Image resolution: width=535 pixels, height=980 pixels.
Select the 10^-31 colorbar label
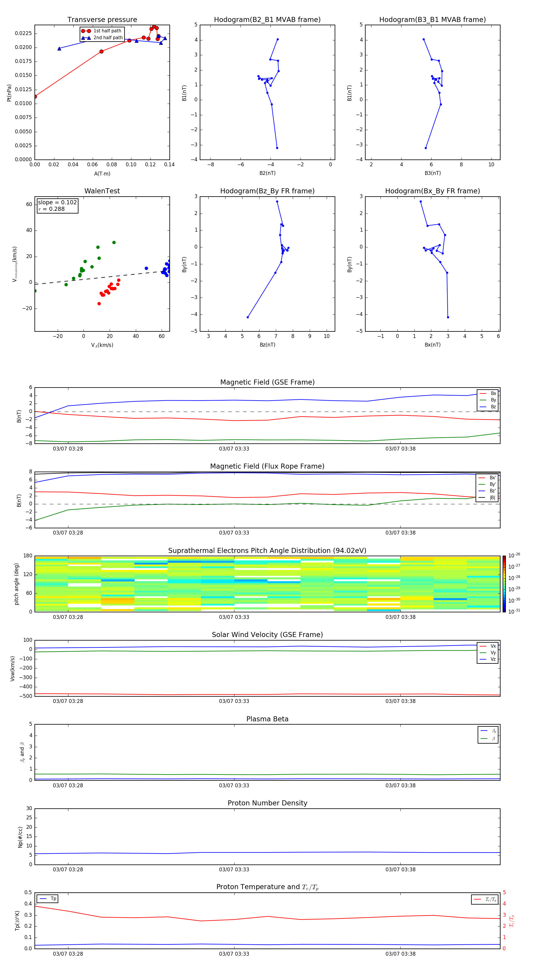click(x=514, y=611)
